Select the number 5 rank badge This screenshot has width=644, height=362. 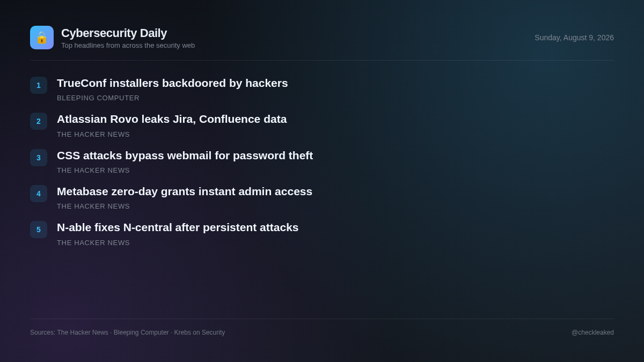(x=39, y=230)
